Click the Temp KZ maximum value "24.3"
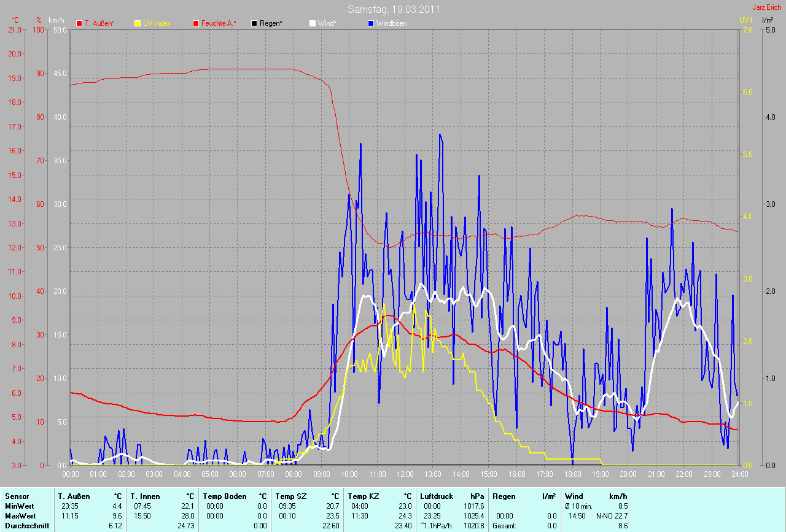786x532 pixels. 405,515
